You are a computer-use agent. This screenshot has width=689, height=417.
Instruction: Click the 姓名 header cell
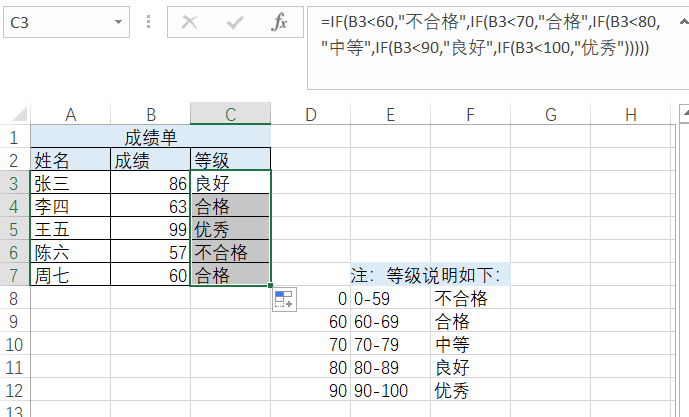(x=70, y=160)
